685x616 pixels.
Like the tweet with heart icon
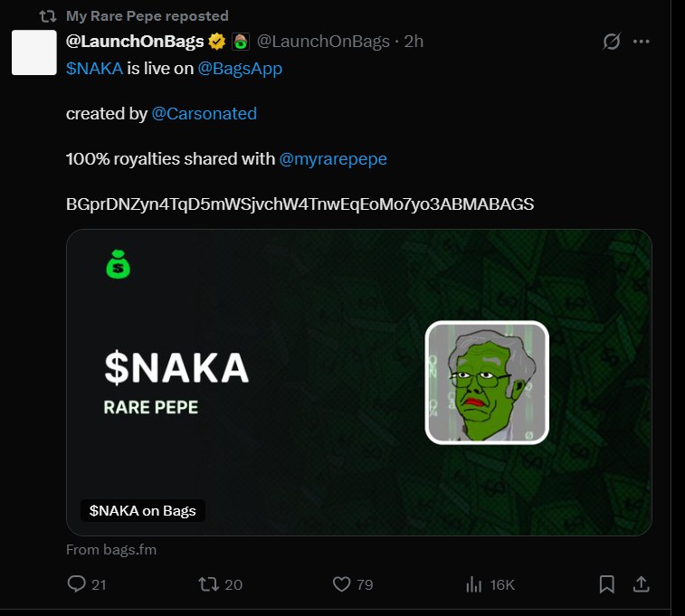click(341, 584)
